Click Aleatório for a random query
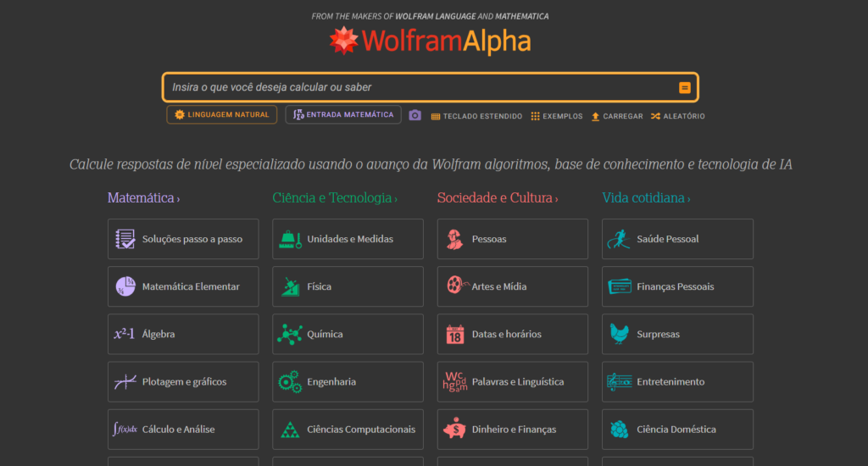Screen dimensions: 868x466 [x=678, y=116]
